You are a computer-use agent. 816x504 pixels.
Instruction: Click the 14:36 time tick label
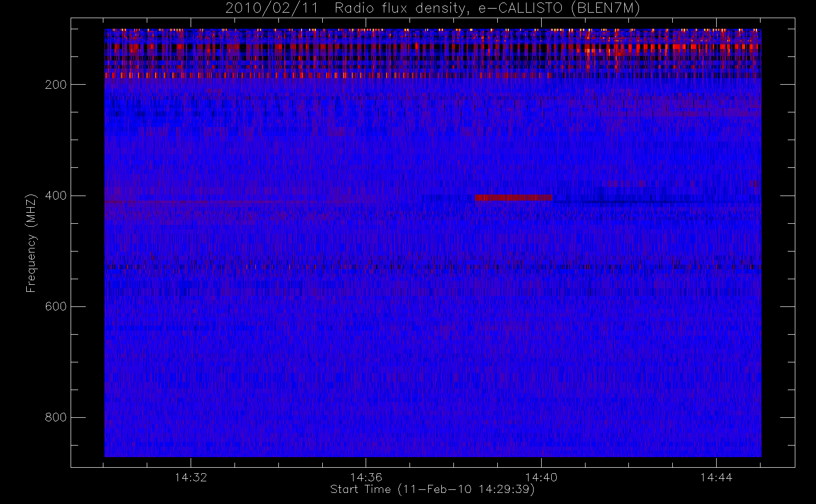(366, 477)
